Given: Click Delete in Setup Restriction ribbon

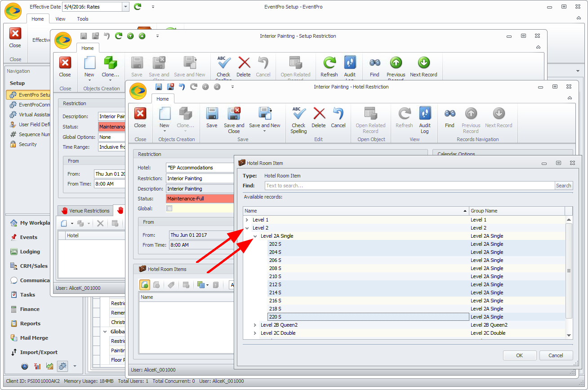Looking at the screenshot, I should point(243,67).
